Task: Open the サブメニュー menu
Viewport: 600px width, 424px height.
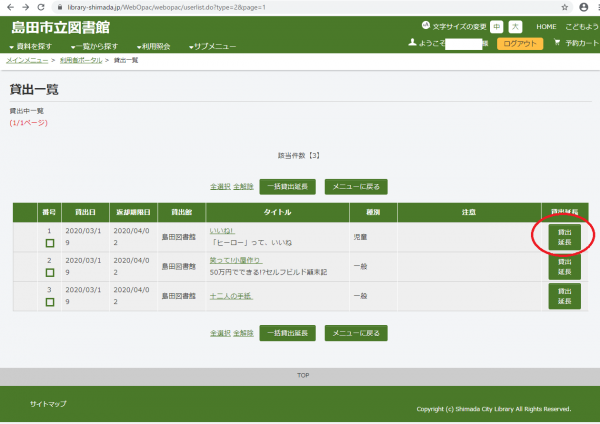Action: pos(212,47)
